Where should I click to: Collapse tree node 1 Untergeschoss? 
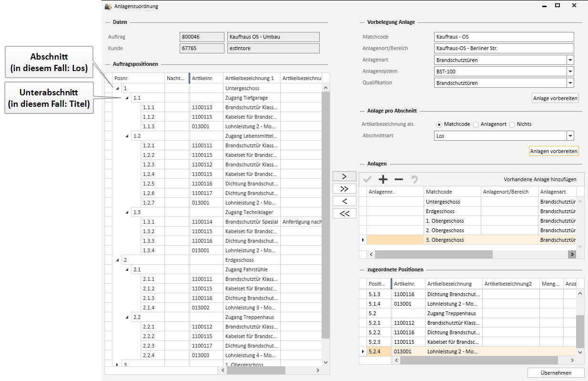118,88
